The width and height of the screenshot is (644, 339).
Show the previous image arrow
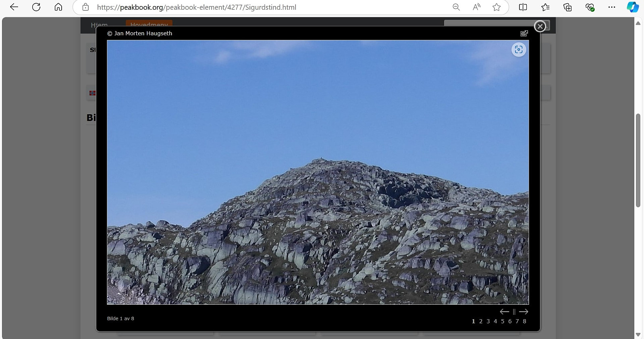[x=504, y=312]
